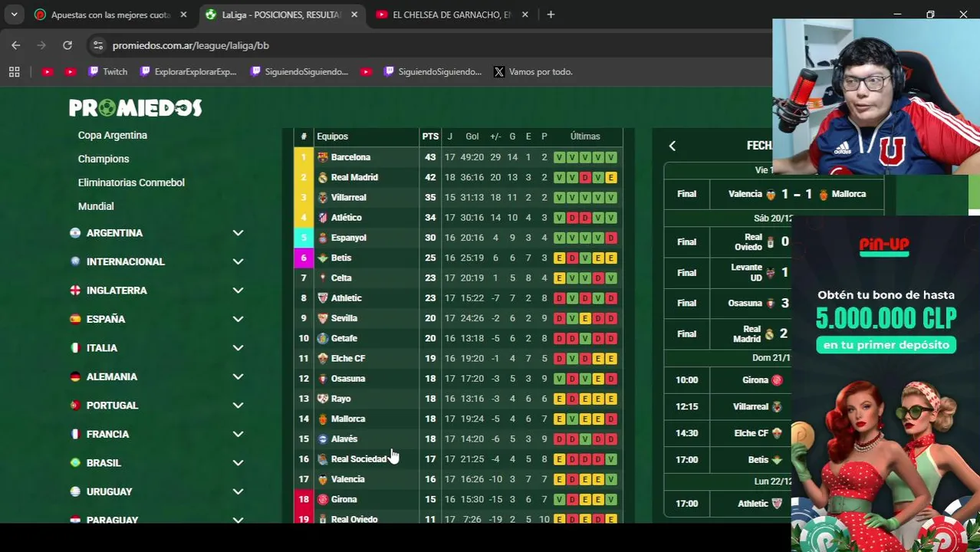Expand the ESPAÑA section

point(156,319)
